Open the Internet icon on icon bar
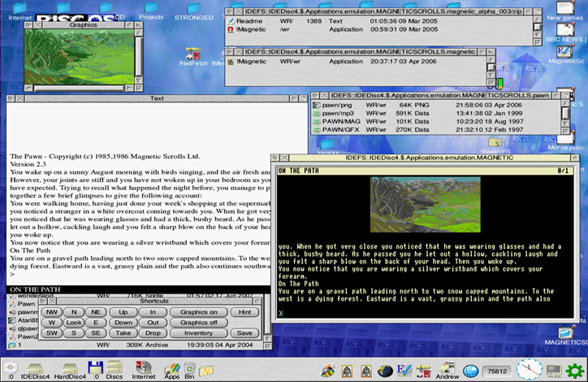This screenshot has height=382, width=588. 144,367
